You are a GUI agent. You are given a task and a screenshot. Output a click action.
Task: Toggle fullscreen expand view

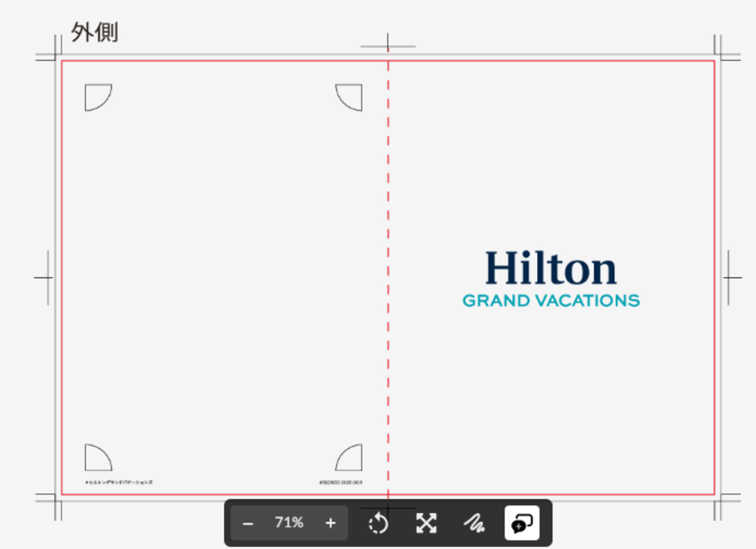point(426,523)
